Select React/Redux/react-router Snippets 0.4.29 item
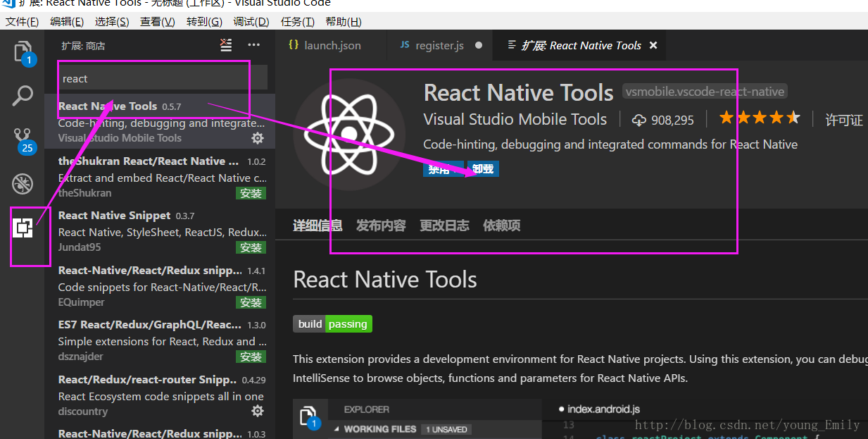Screen dimensions: 868x439 [160, 395]
